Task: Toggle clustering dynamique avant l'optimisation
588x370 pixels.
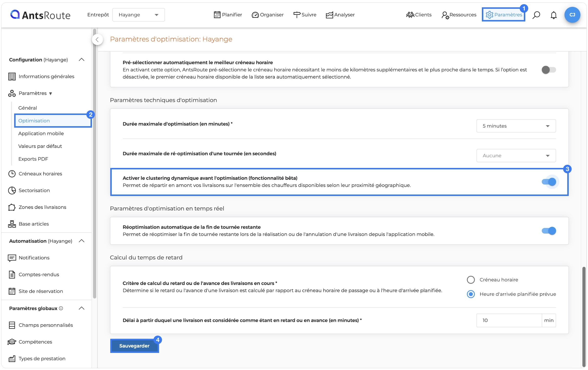Action: pos(549,182)
